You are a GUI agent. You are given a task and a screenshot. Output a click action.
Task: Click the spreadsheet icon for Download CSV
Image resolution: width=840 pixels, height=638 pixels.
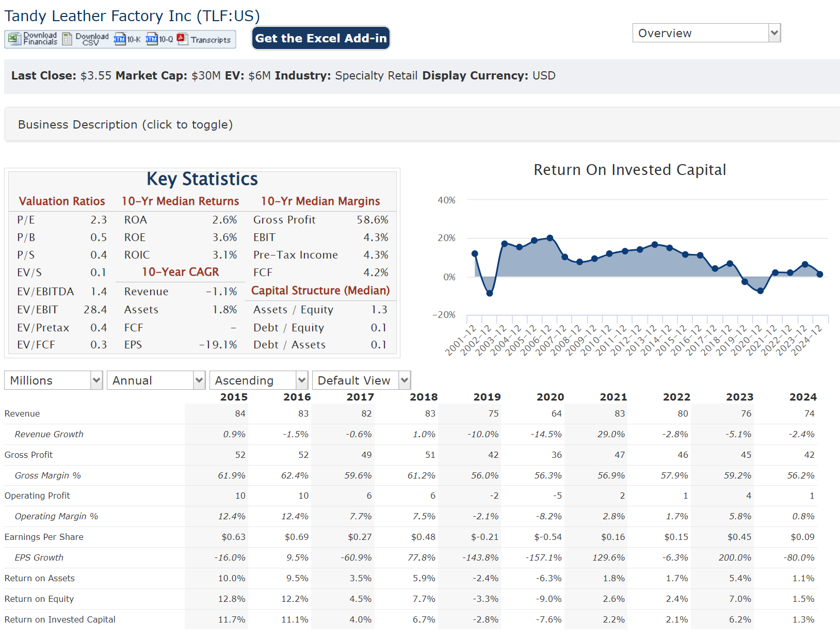(x=67, y=39)
